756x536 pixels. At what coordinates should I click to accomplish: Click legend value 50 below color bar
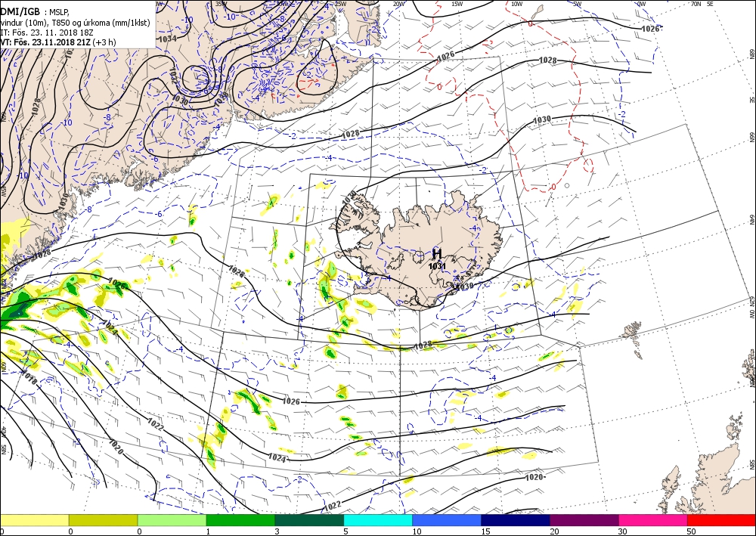point(692,531)
